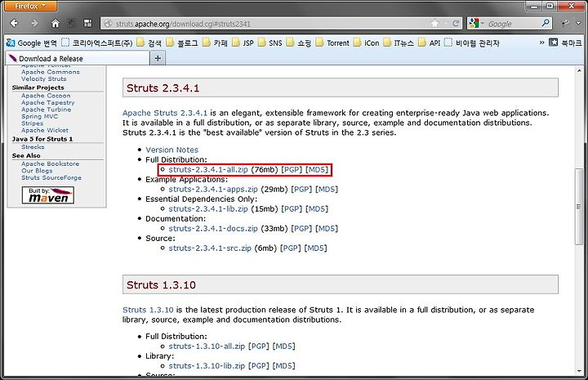The image size is (588, 380).
Task: Download struts-2.3.4.1-lib.zip
Action: coord(208,208)
